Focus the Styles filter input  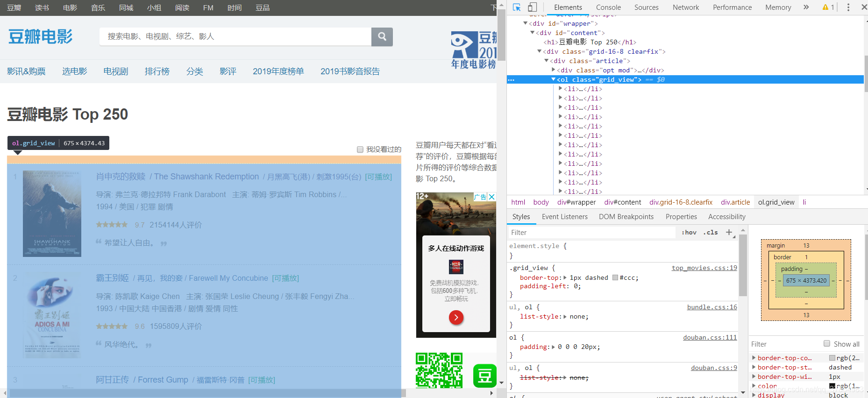click(x=591, y=232)
